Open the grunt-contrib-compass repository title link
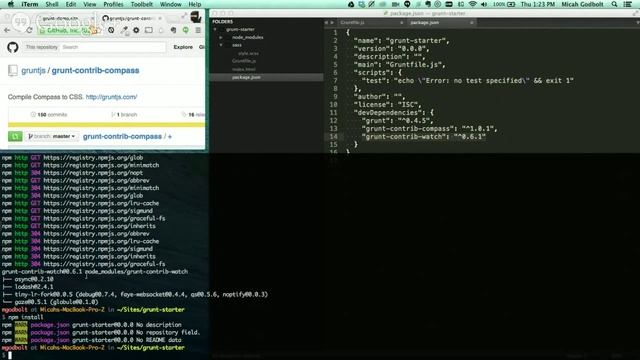Screen dimensions: 640x360 [x=95, y=70]
